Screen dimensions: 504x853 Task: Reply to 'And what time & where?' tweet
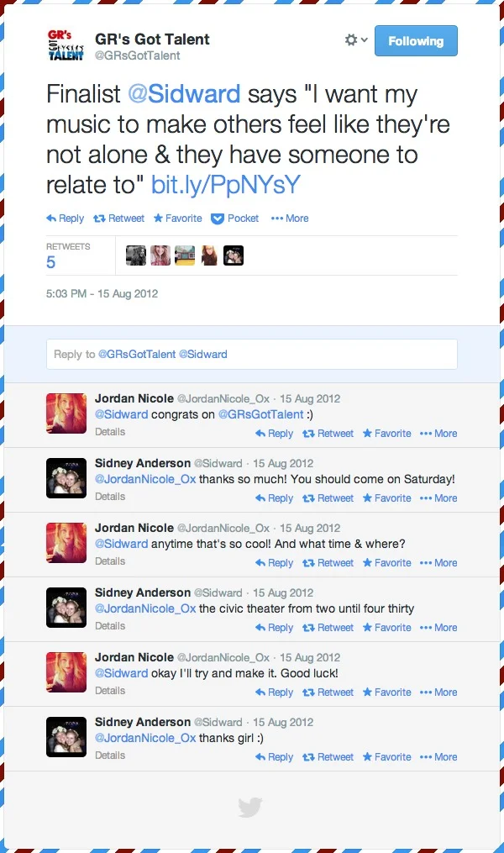(274, 563)
